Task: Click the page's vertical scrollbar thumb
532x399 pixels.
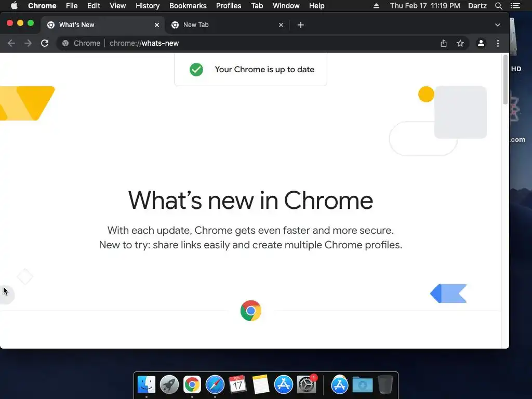Action: [x=505, y=79]
